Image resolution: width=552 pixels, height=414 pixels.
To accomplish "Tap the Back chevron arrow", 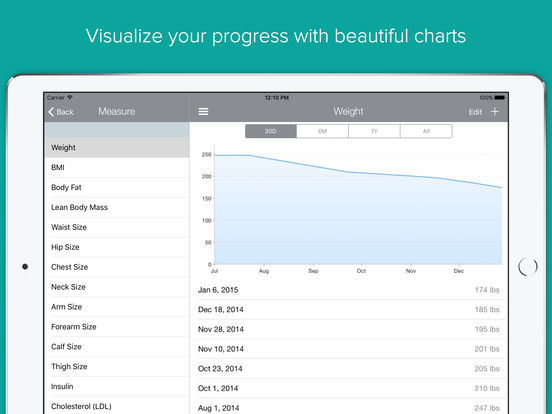I will click(51, 112).
